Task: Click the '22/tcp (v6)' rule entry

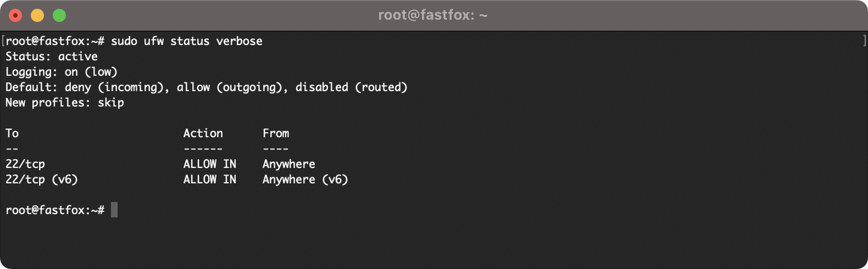Action: (42, 180)
